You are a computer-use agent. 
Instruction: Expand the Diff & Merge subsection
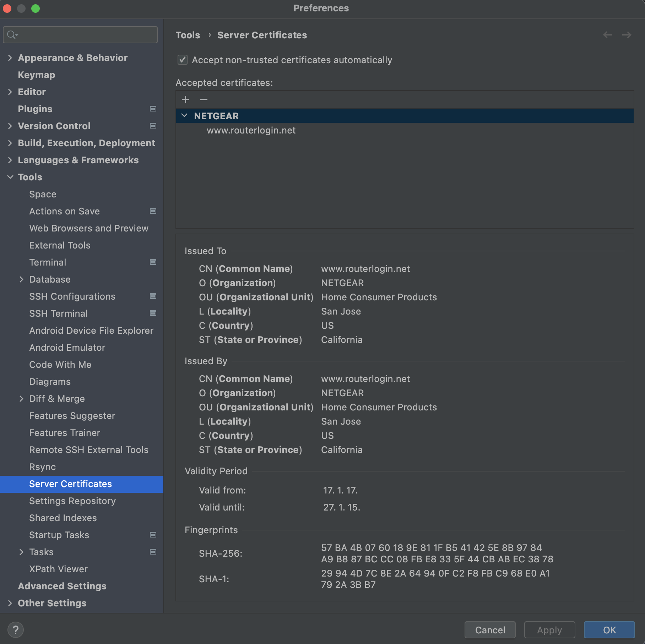pyautogui.click(x=21, y=398)
